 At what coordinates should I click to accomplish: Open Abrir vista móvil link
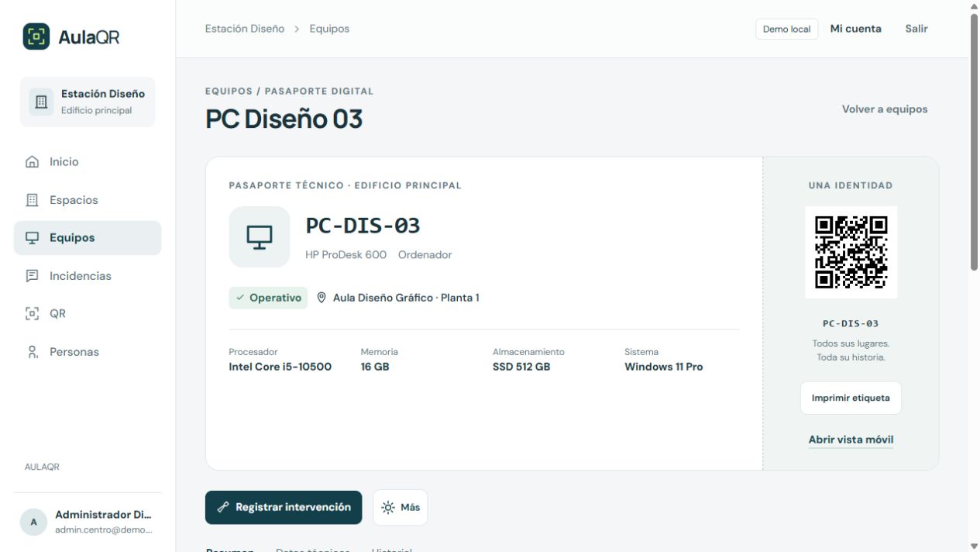[x=851, y=440]
